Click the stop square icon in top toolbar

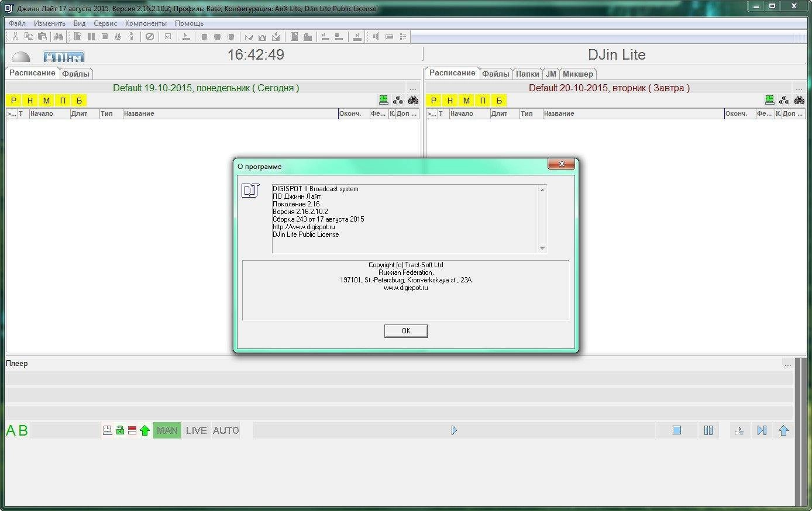[104, 36]
